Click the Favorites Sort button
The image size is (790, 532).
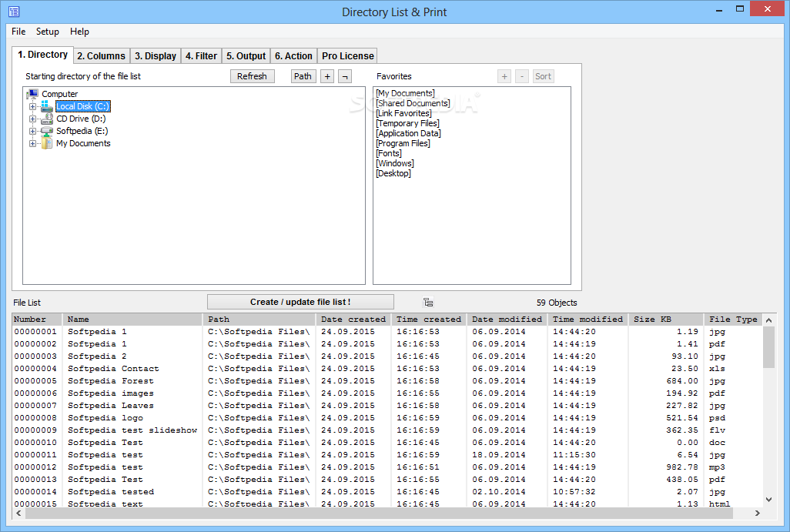click(x=543, y=76)
